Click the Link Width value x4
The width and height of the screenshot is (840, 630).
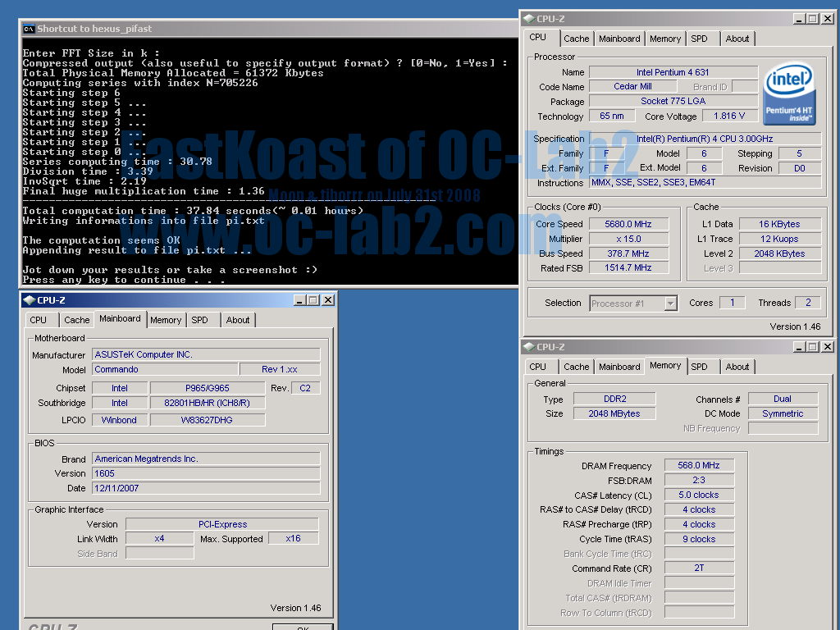point(160,538)
